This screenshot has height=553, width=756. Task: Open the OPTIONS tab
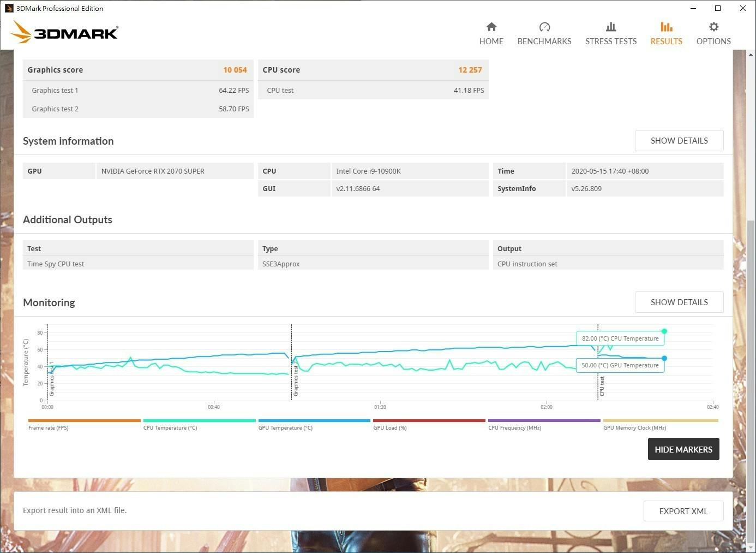[713, 41]
